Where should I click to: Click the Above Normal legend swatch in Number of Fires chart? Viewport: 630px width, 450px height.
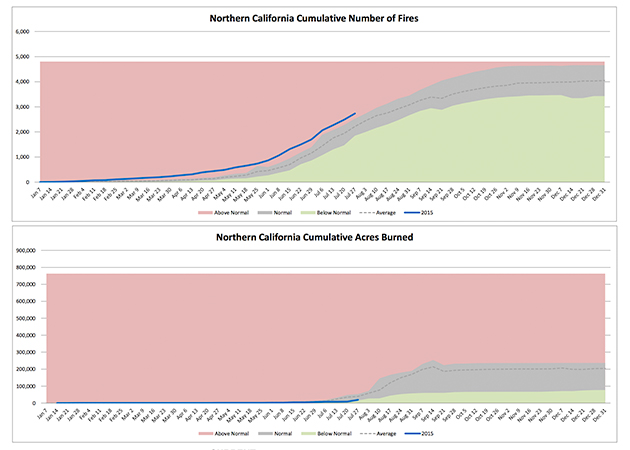pos(204,214)
